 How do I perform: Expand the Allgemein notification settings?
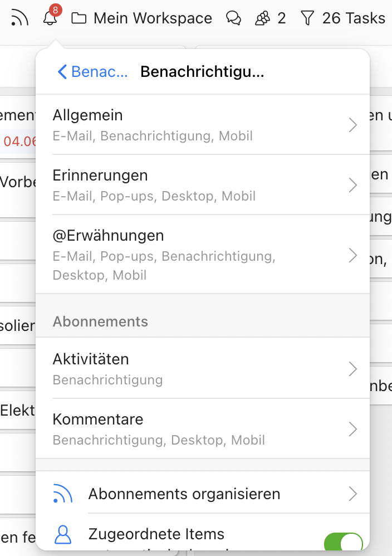tap(352, 125)
